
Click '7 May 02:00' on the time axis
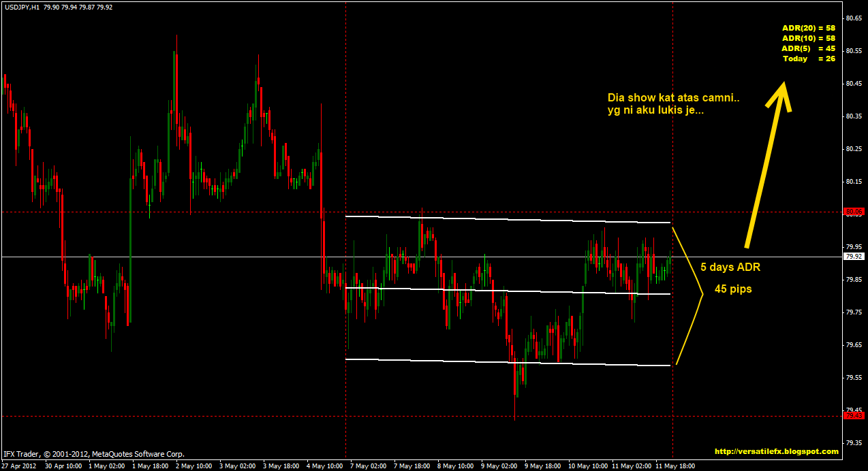(x=369, y=466)
